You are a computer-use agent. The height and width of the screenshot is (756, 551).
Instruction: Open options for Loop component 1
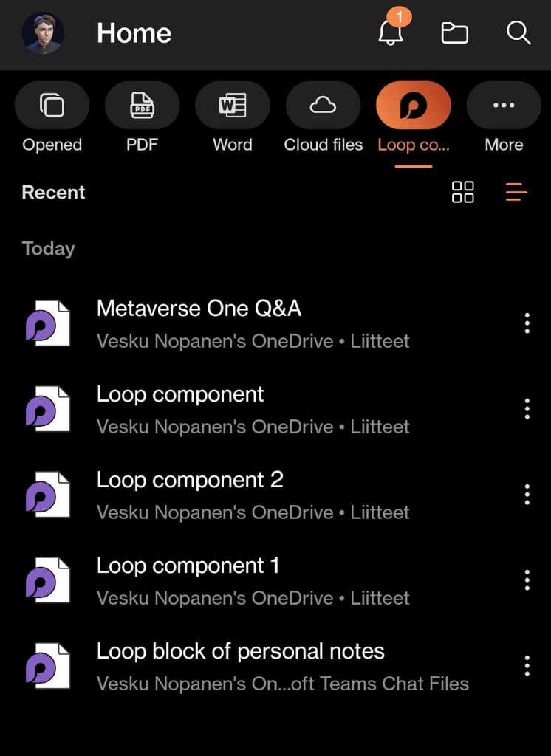(527, 580)
